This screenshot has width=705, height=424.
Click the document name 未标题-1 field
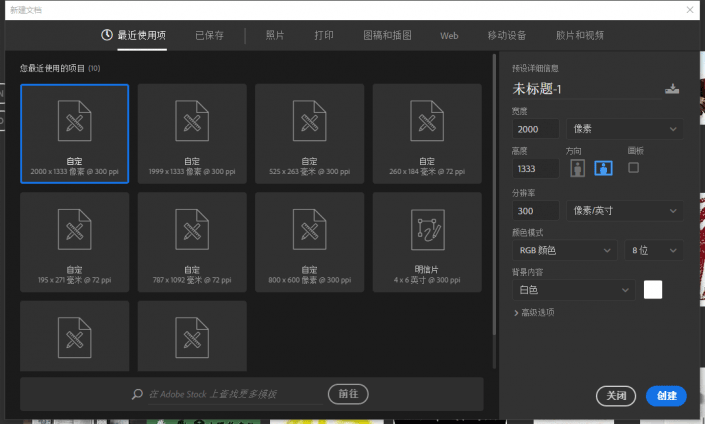coord(586,89)
